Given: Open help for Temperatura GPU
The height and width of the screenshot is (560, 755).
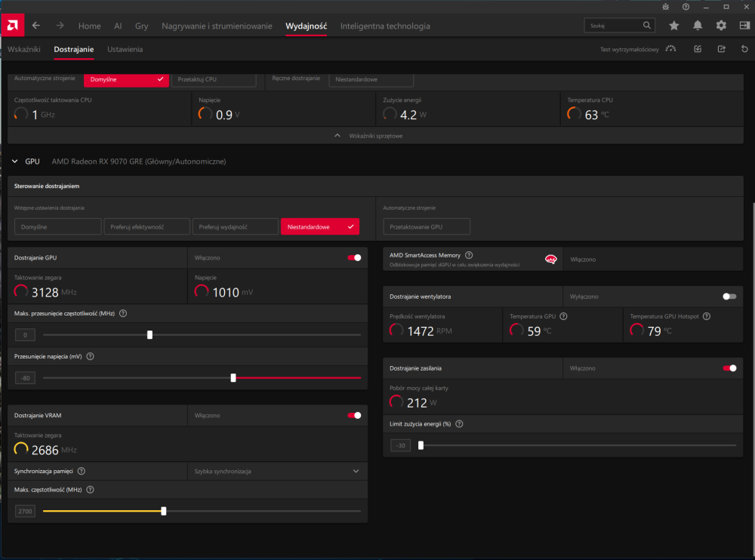Looking at the screenshot, I should 564,316.
